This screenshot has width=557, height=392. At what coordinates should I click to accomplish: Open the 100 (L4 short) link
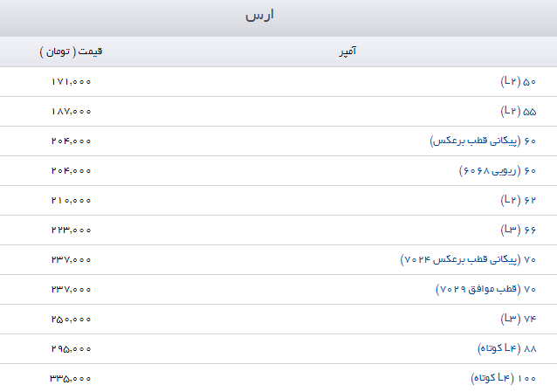point(503,378)
